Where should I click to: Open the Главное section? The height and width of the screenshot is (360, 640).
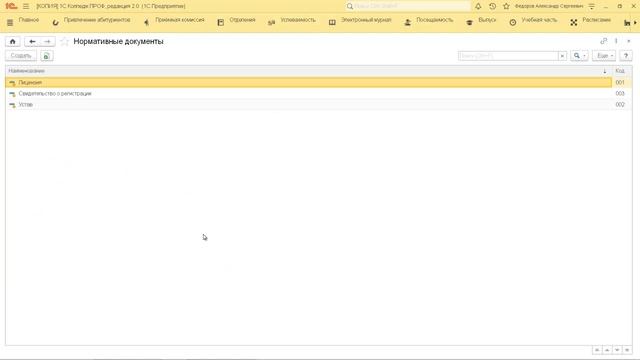tap(29, 20)
